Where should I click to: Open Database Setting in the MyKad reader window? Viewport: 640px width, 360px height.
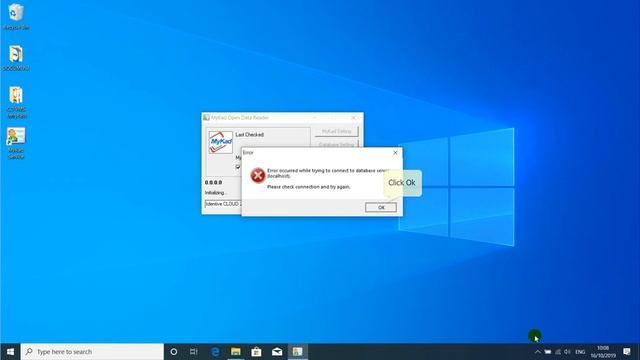336,144
